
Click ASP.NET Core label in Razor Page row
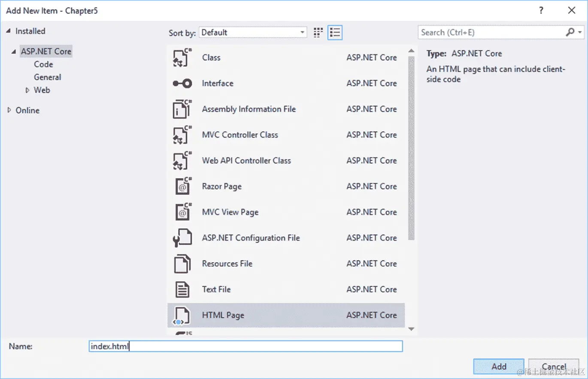372,186
